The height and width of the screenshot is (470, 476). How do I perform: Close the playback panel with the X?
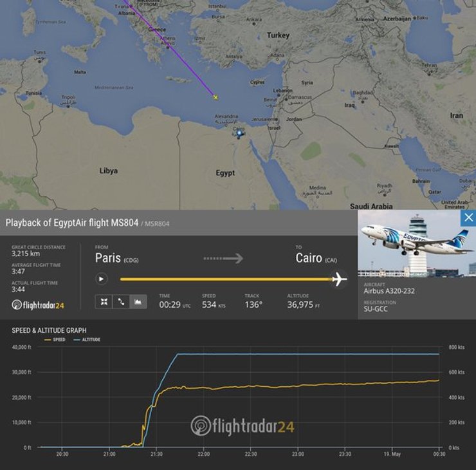(468, 218)
